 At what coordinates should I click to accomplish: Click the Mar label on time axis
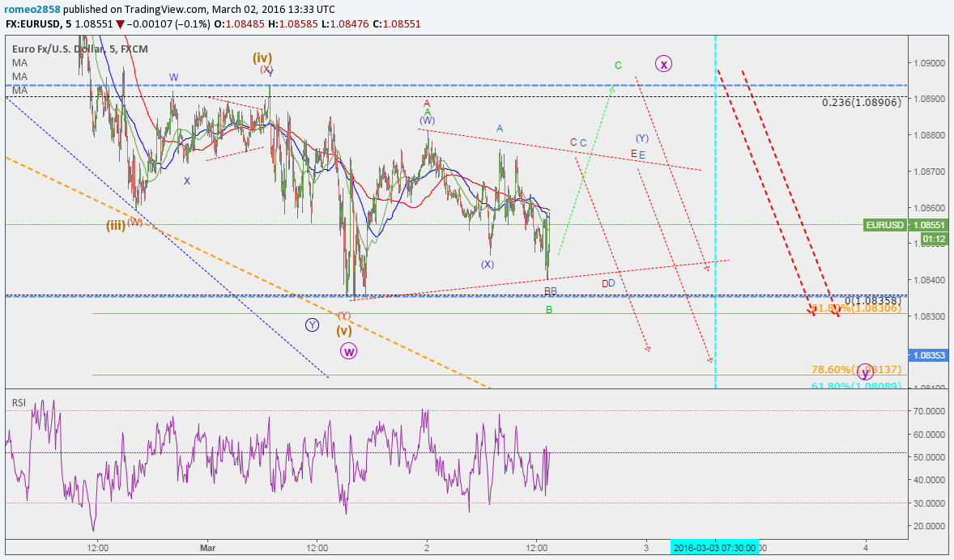(x=208, y=548)
